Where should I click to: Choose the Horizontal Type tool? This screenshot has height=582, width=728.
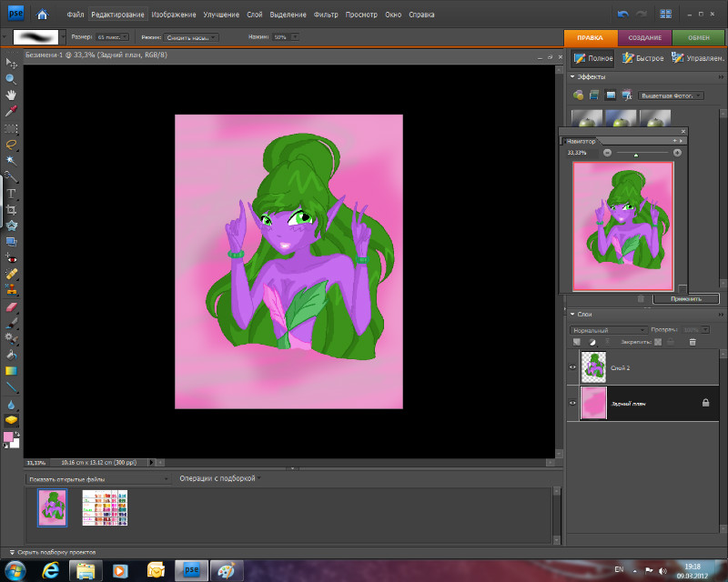pyautogui.click(x=12, y=194)
